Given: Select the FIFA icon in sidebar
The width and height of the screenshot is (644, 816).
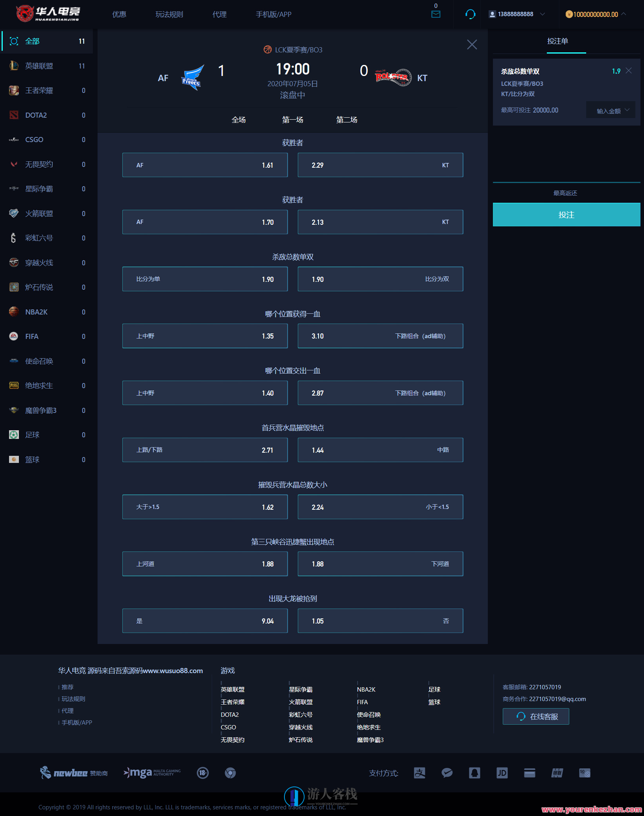Looking at the screenshot, I should [x=14, y=336].
